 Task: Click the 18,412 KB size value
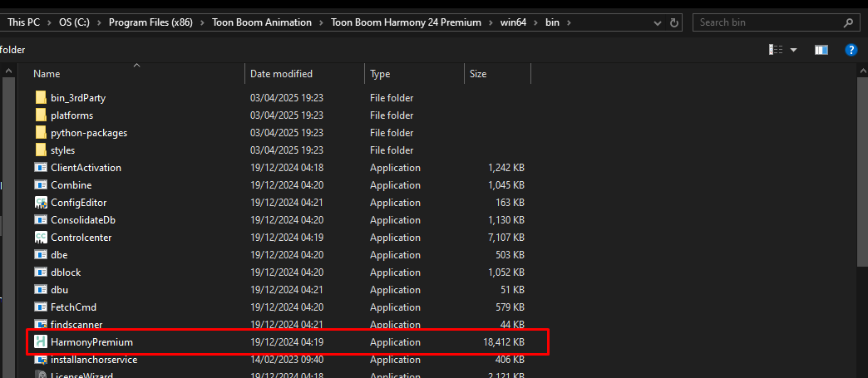pos(504,342)
